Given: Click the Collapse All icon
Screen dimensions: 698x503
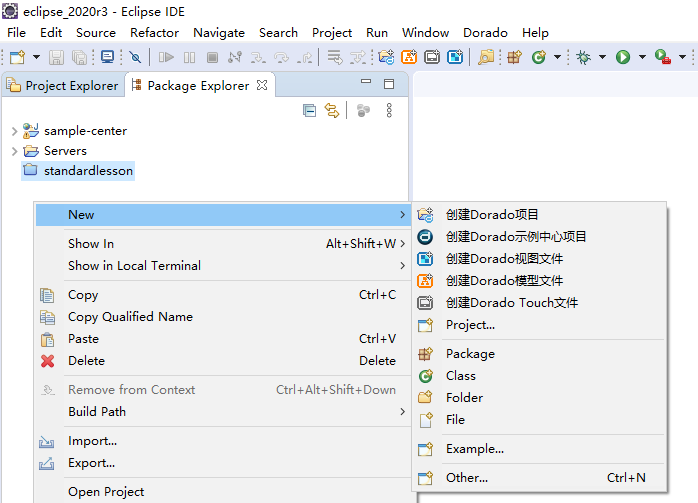Looking at the screenshot, I should coord(309,110).
